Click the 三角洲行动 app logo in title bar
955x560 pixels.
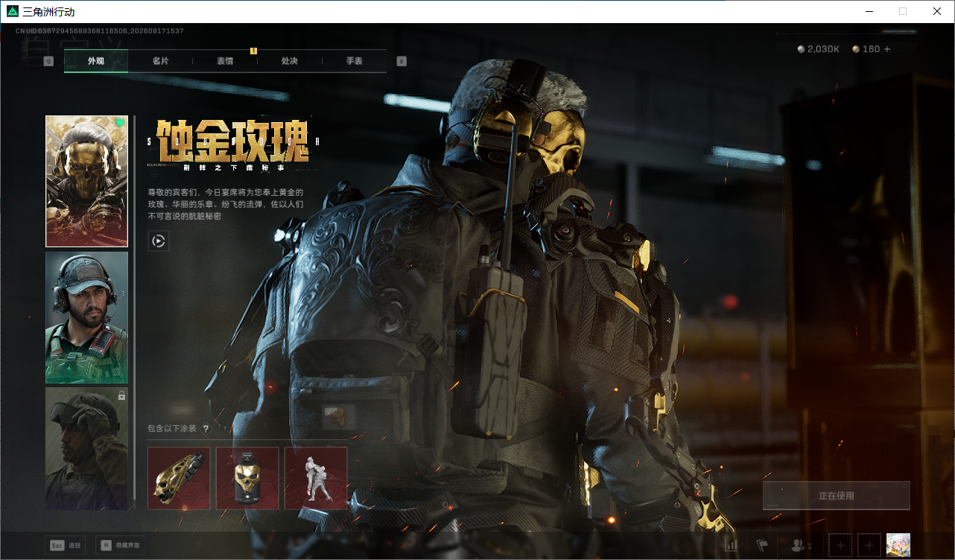13,11
